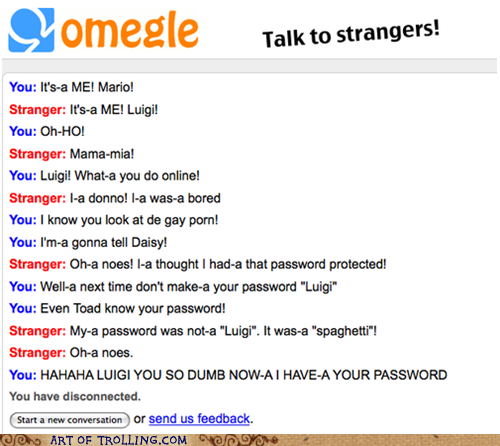This screenshot has height=446, width=500.
Task: Click the Talk to strangers! tagline
Action: tap(351, 35)
